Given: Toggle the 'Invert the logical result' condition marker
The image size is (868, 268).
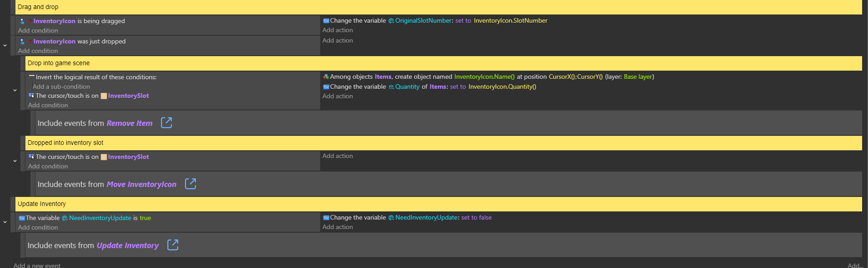Looking at the screenshot, I should point(32,77).
